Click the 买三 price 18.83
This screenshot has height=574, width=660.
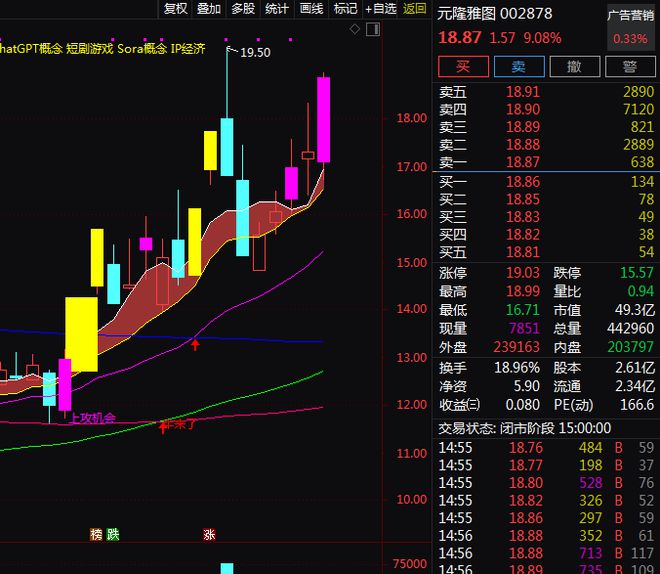click(523, 217)
